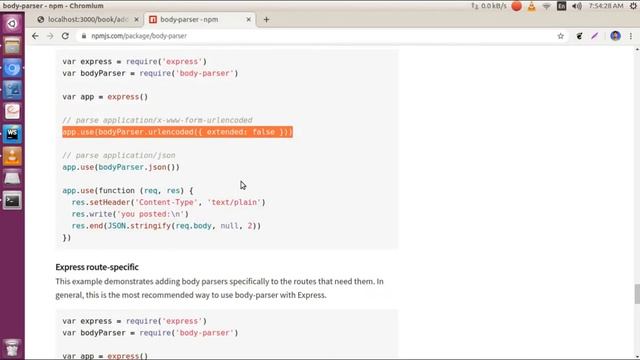The height and width of the screenshot is (360, 640).
Task: Open the clock showing 7:54:28 AM
Action: [x=606, y=6]
